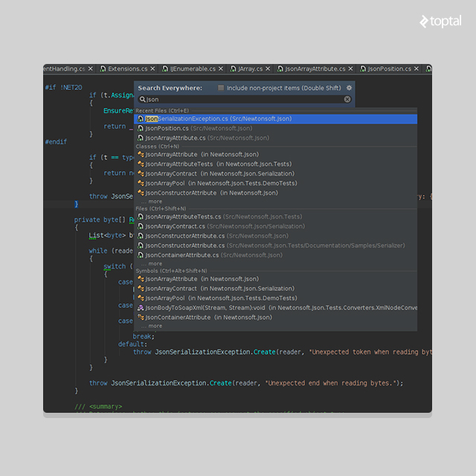Show more results under Files
The width and height of the screenshot is (476, 476).
[152, 264]
